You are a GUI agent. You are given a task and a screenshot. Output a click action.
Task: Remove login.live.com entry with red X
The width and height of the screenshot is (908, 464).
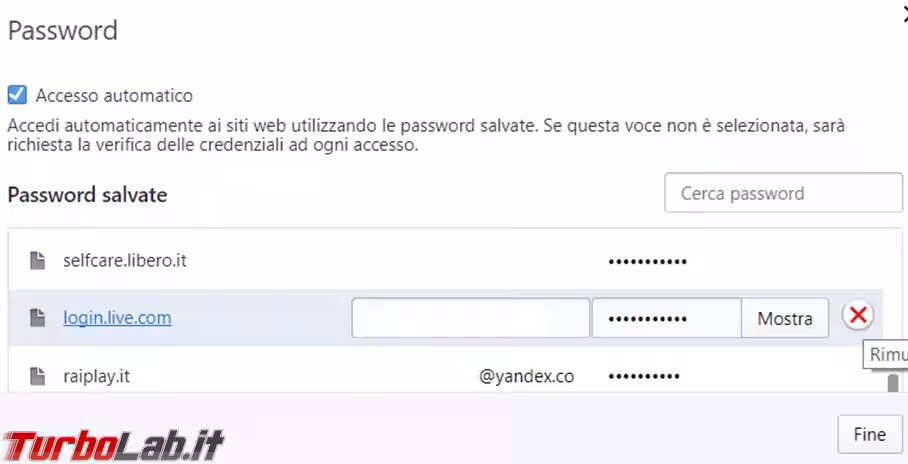tap(857, 316)
